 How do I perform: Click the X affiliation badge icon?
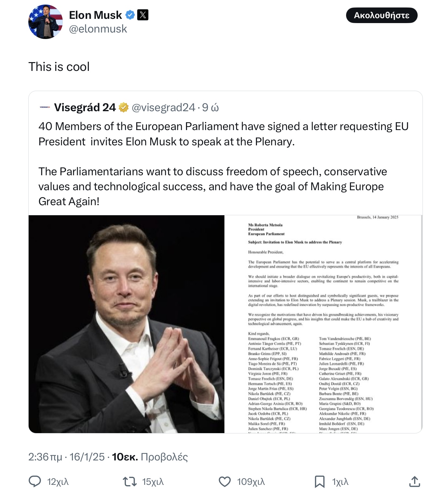tap(143, 15)
